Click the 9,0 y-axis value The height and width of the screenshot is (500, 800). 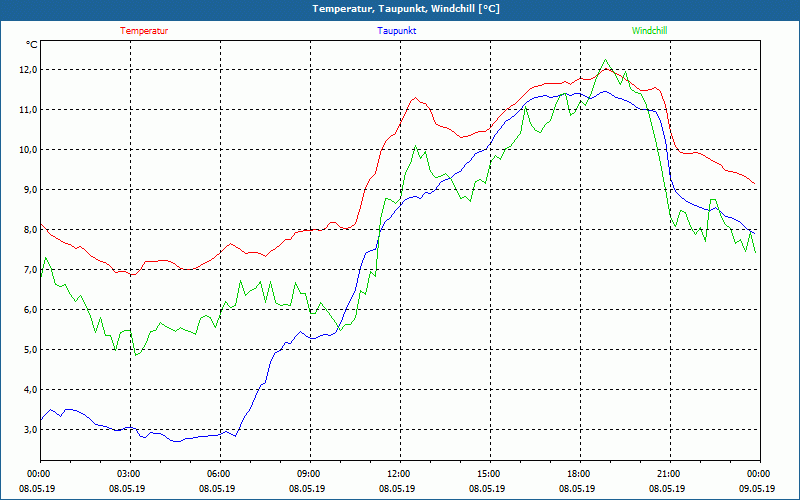point(29,190)
